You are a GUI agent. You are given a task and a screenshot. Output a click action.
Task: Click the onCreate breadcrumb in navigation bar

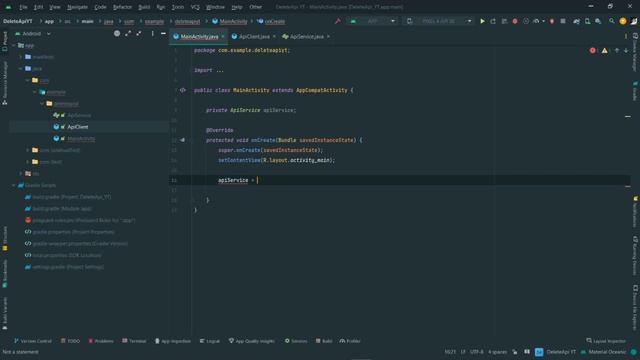click(271, 21)
